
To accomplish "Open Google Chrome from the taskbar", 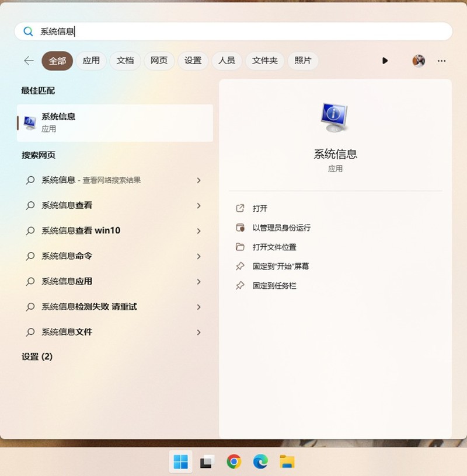I will click(x=234, y=461).
